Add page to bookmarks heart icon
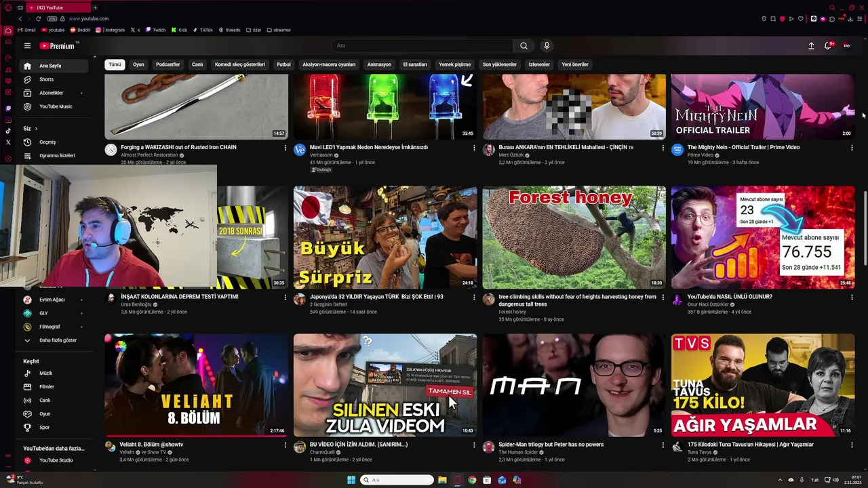The image size is (868, 488). pyautogui.click(x=801, y=19)
